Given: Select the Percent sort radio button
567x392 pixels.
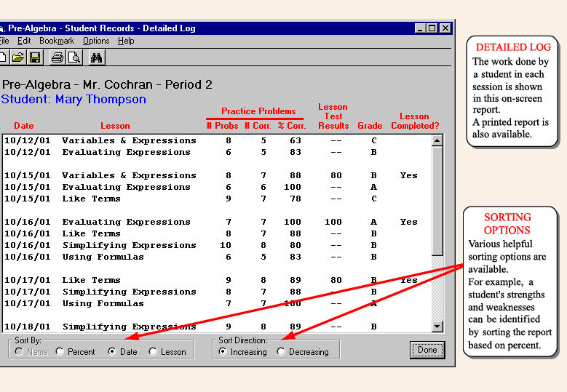Looking at the screenshot, I should [60, 351].
